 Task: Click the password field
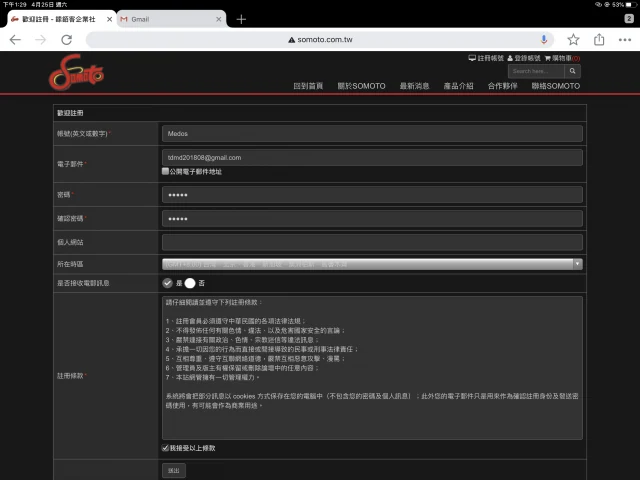click(372, 195)
